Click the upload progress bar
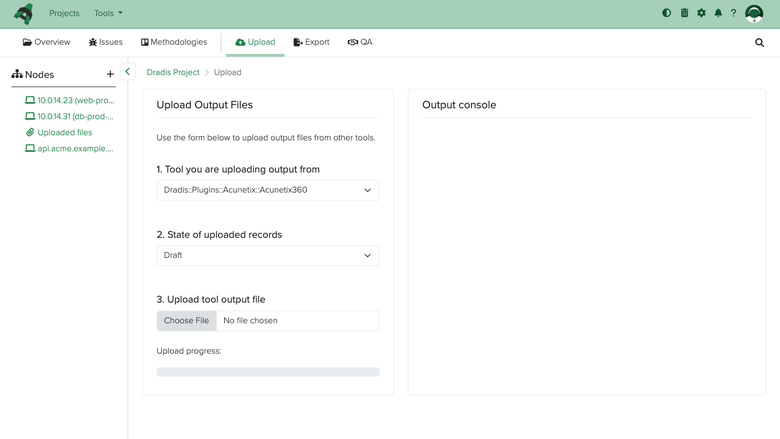Screen dimensions: 780x439 [268, 372]
